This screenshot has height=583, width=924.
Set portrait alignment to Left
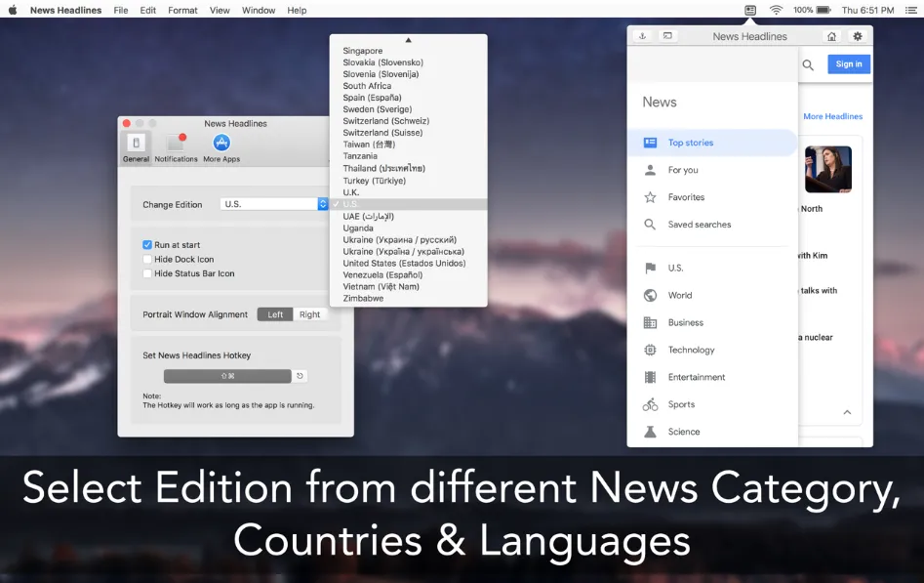275,314
